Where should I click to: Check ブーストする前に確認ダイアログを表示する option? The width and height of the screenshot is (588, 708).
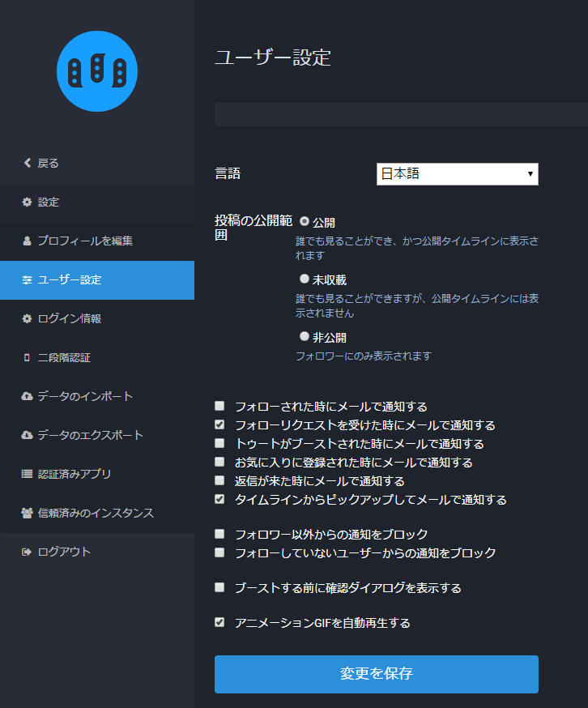219,587
